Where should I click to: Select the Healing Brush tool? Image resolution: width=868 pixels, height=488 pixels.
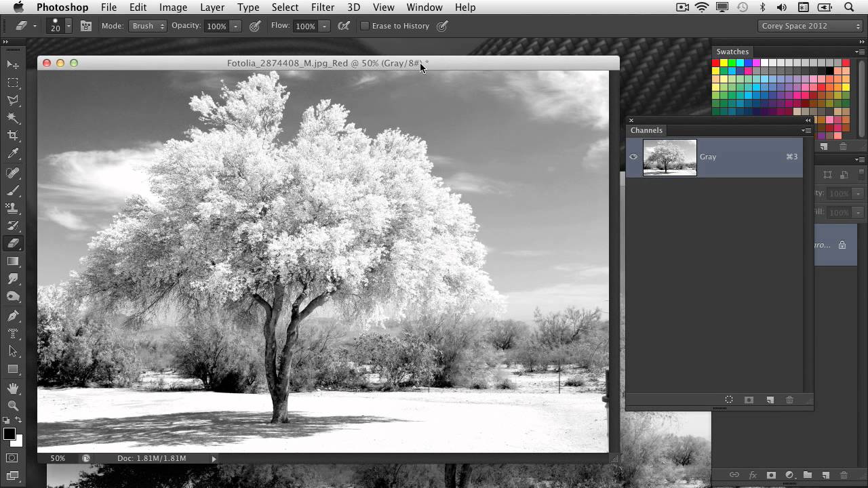pyautogui.click(x=13, y=174)
